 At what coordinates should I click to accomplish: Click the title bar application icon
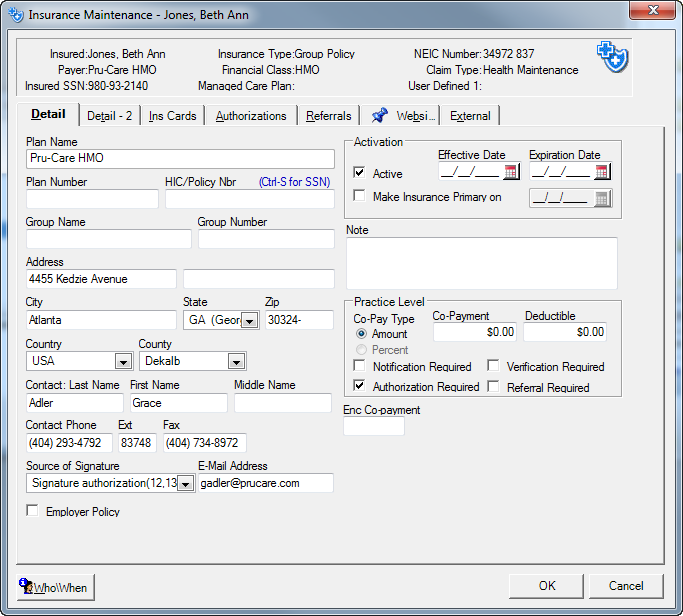[x=14, y=15]
